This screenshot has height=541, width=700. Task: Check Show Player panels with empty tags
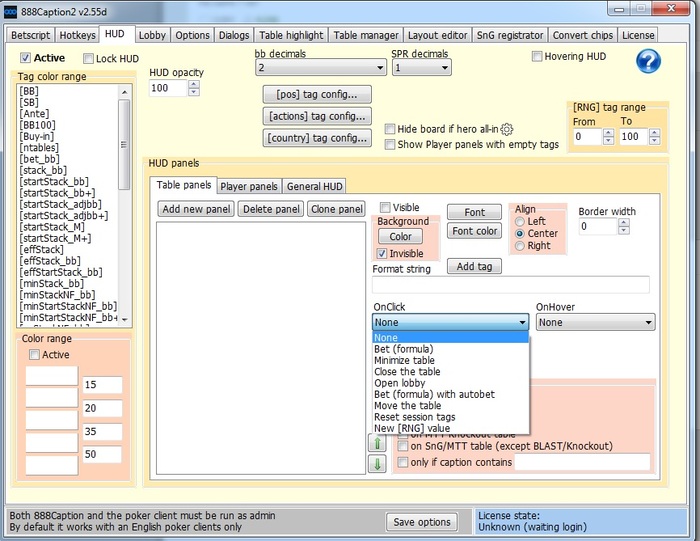tap(390, 144)
